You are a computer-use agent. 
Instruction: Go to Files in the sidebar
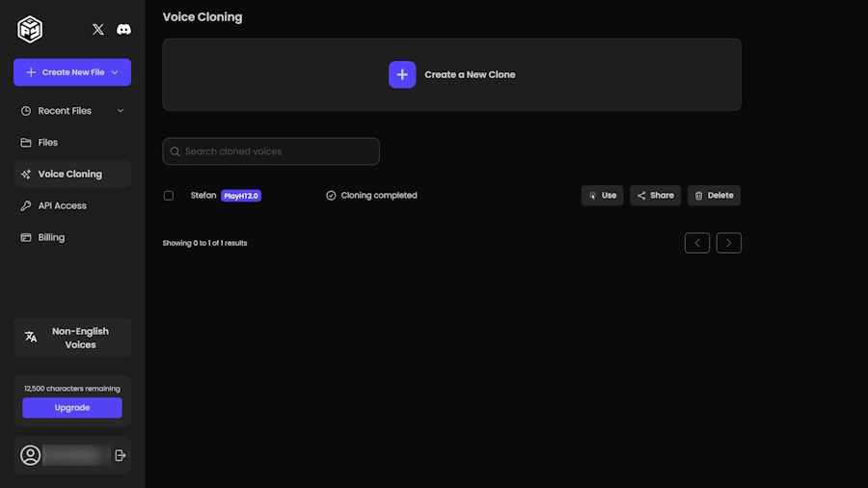pos(72,142)
